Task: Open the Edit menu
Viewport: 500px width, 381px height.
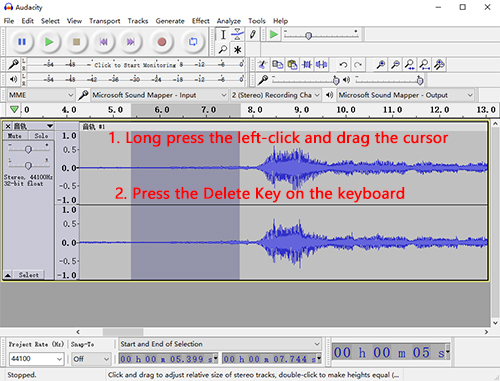Action: click(28, 21)
